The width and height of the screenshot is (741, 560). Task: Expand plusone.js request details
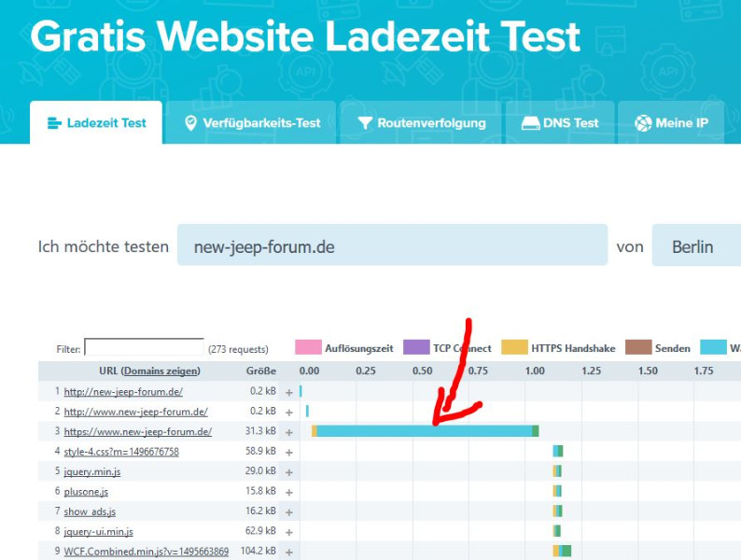[289, 492]
